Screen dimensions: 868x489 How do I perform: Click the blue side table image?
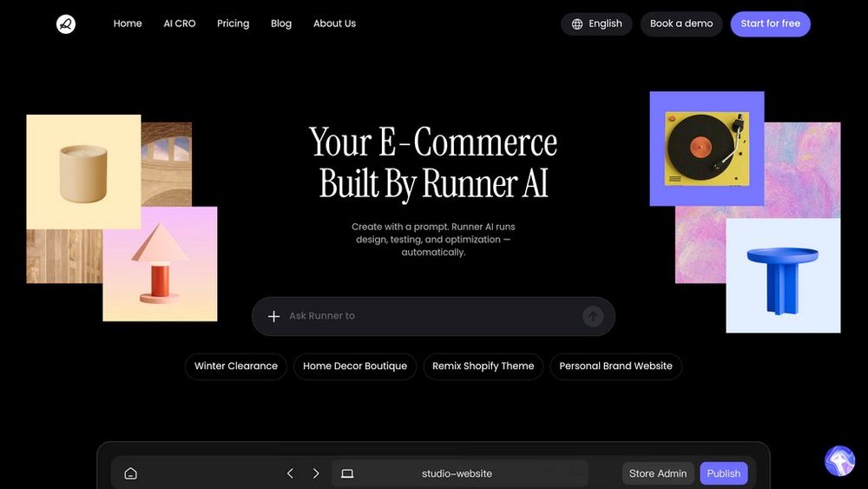click(x=783, y=275)
